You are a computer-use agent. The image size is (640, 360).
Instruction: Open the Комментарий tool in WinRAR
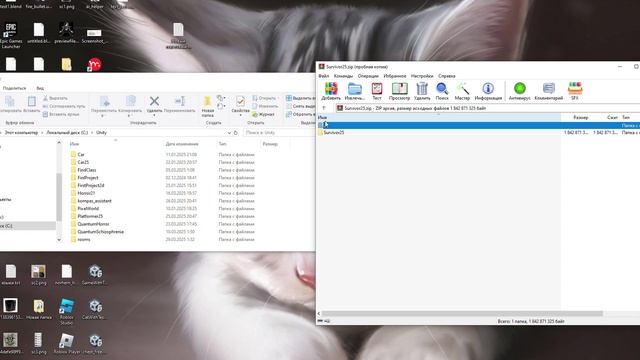549,91
